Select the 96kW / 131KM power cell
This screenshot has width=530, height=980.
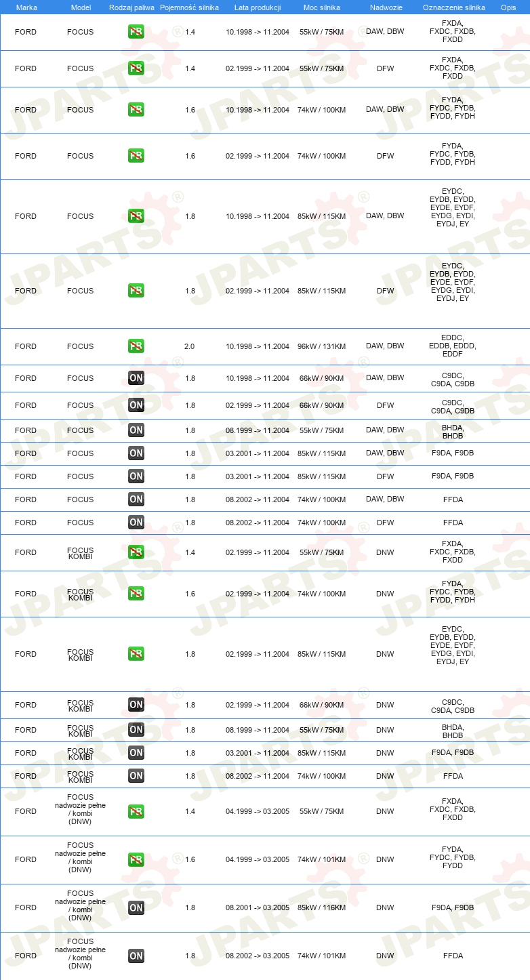[321, 346]
